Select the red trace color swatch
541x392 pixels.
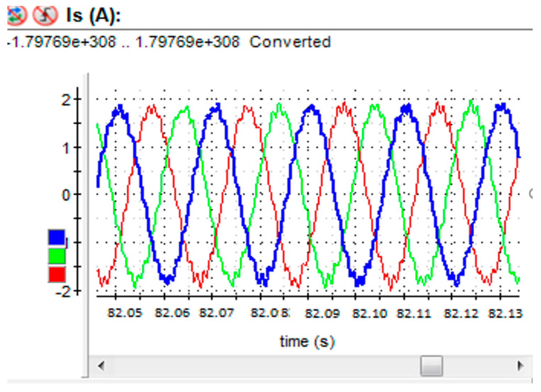[x=57, y=274]
